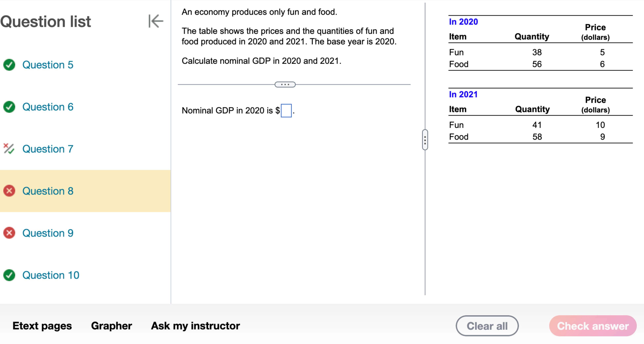
Task: Click Question 7 partial-credit icon
Action: coord(9,149)
